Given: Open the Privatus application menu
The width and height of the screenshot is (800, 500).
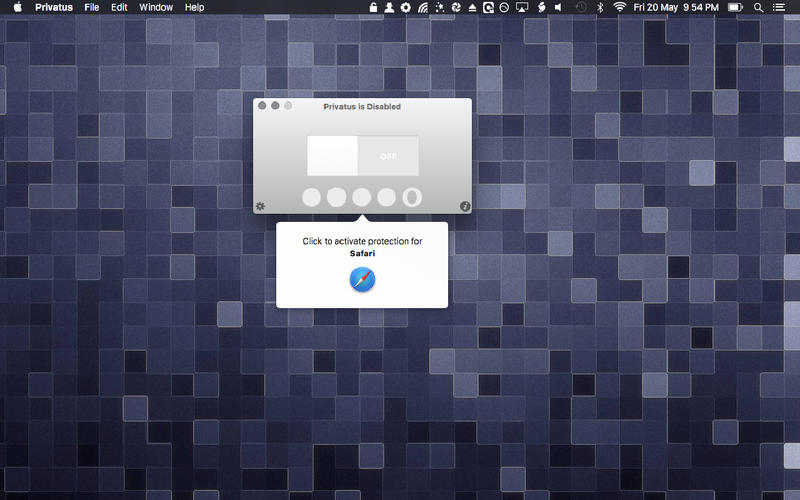Looking at the screenshot, I should (x=54, y=7).
